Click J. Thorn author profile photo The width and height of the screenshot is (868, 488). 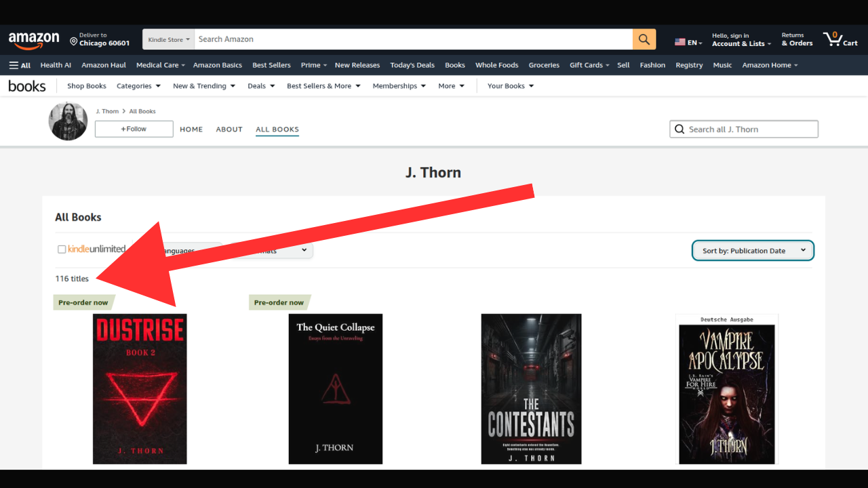[68, 121]
